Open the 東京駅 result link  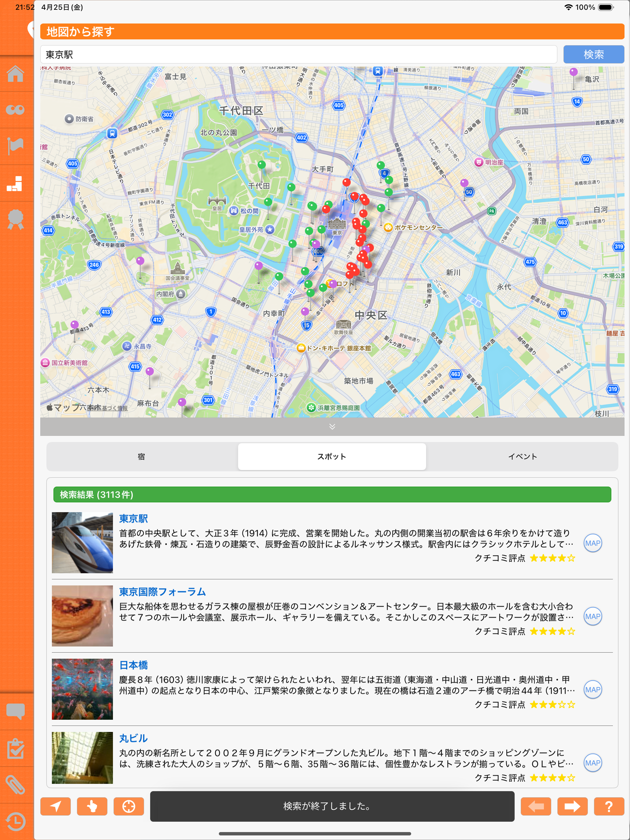point(133,518)
